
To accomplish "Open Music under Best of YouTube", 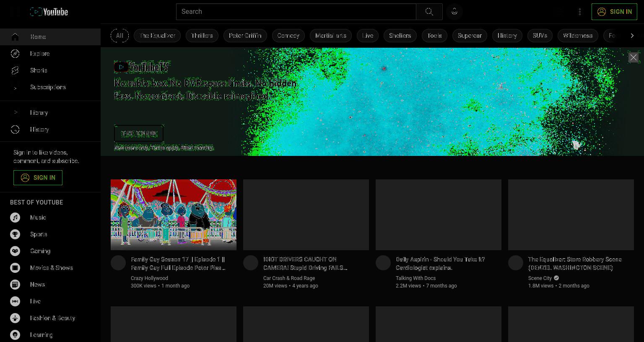I will [x=50, y=218].
